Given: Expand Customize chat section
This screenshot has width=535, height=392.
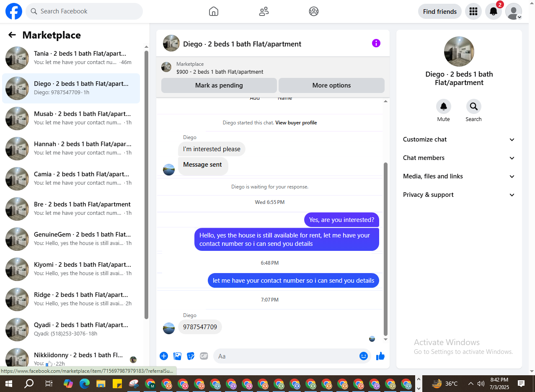Looking at the screenshot, I should tap(459, 139).
